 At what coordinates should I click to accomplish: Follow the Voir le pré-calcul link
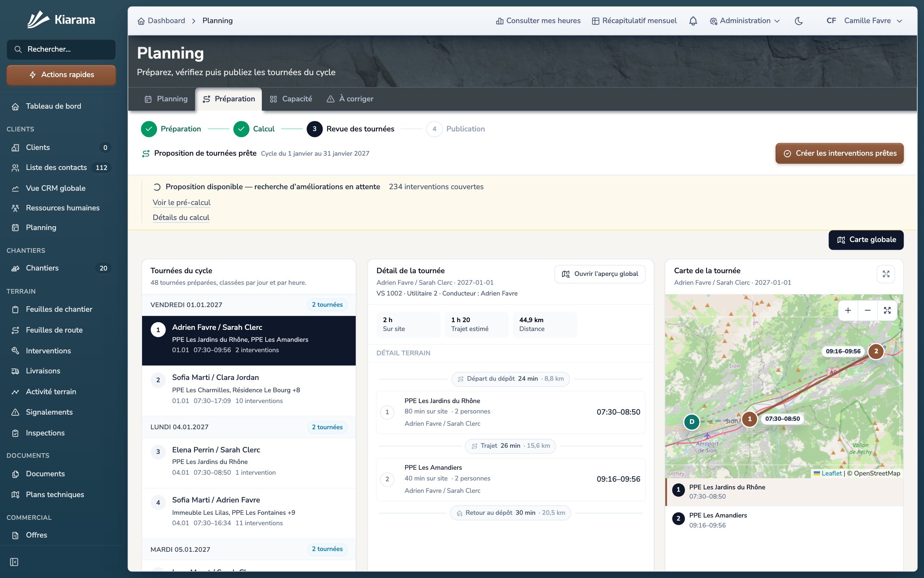tap(181, 203)
